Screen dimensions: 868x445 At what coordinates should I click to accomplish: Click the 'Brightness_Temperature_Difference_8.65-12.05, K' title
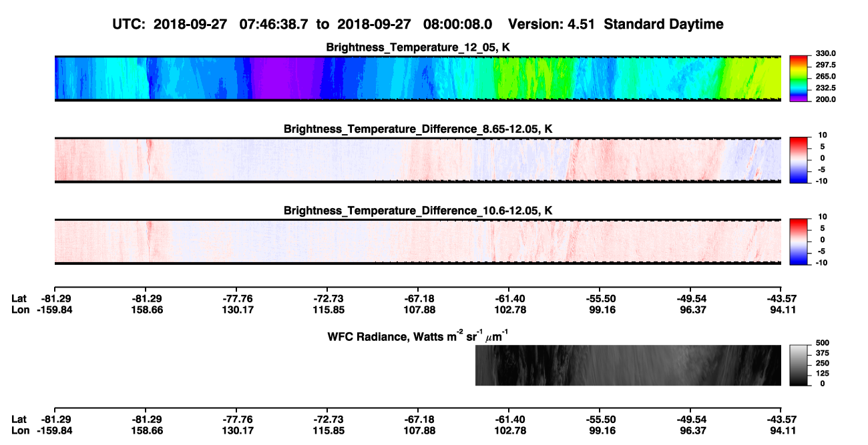pyautogui.click(x=418, y=129)
